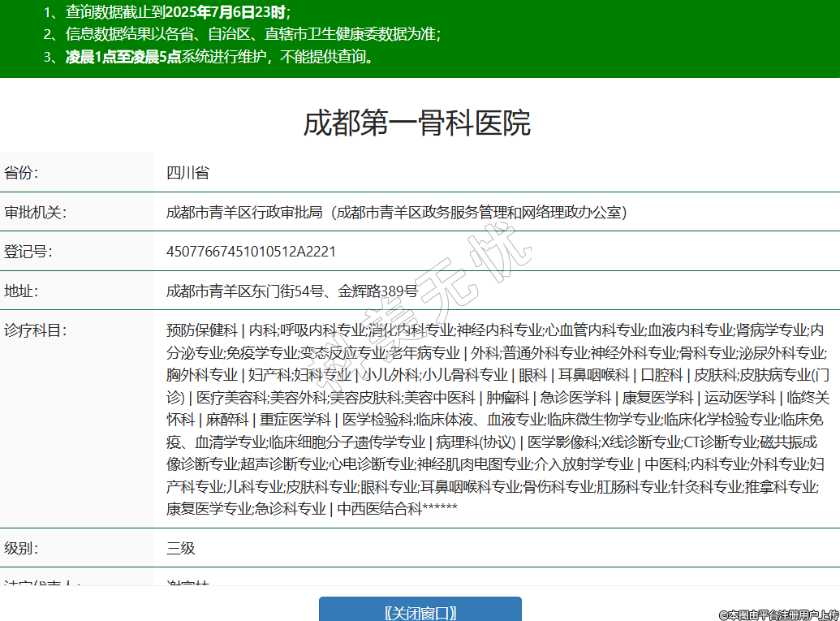This screenshot has width=840, height=621.
Task: Select the 级别 row label
Action: [22, 548]
